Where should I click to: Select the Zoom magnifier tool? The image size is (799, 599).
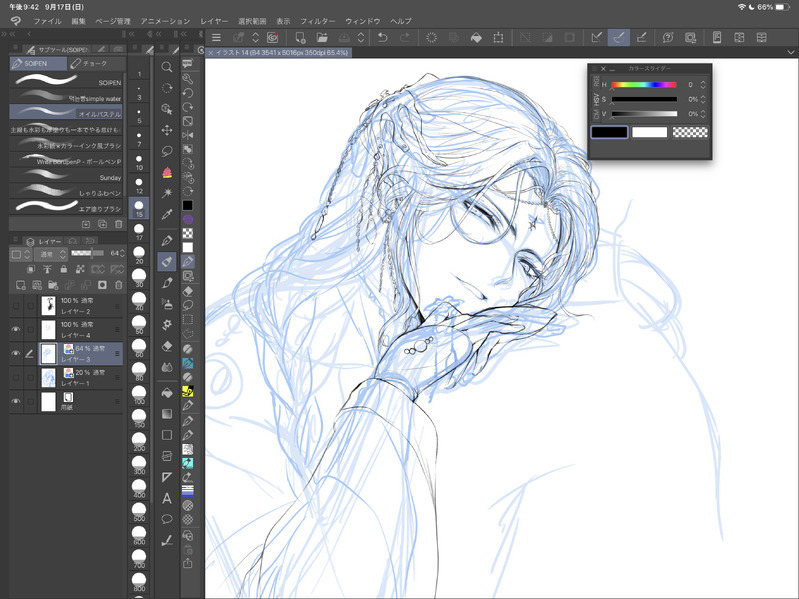tap(167, 67)
